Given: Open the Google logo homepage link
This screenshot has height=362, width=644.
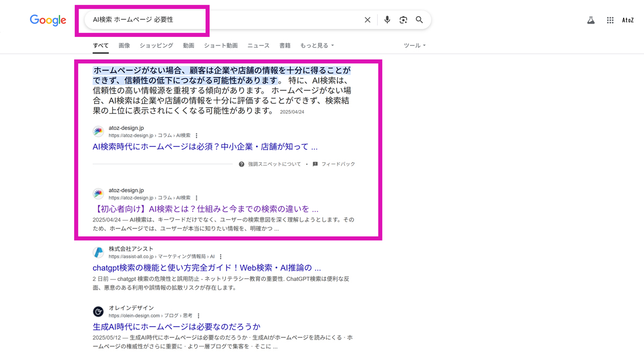Looking at the screenshot, I should 48,20.
